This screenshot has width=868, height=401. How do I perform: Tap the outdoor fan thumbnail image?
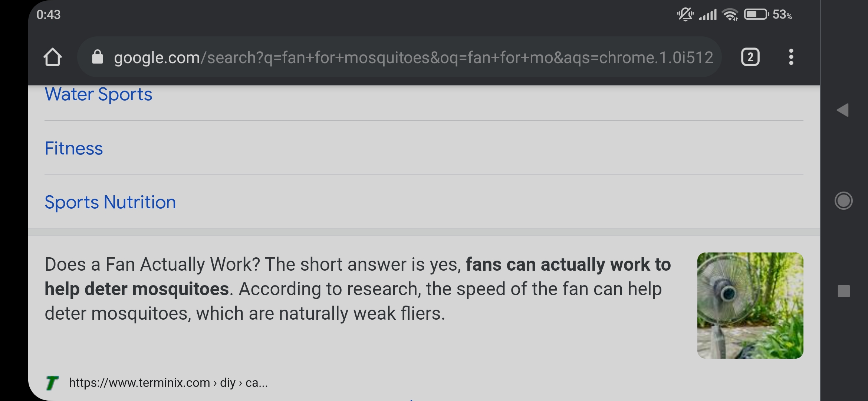pyautogui.click(x=750, y=306)
